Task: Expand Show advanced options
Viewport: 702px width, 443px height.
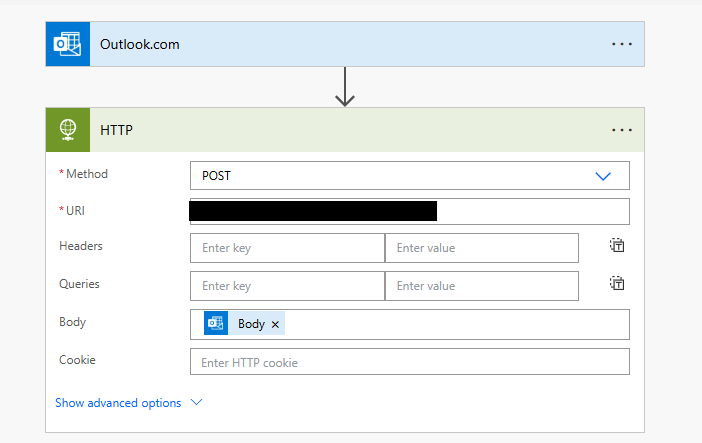Action: [118, 403]
